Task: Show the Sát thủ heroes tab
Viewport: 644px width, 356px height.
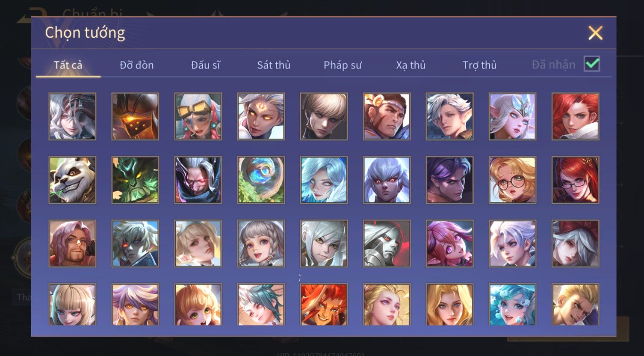Action: coord(274,65)
